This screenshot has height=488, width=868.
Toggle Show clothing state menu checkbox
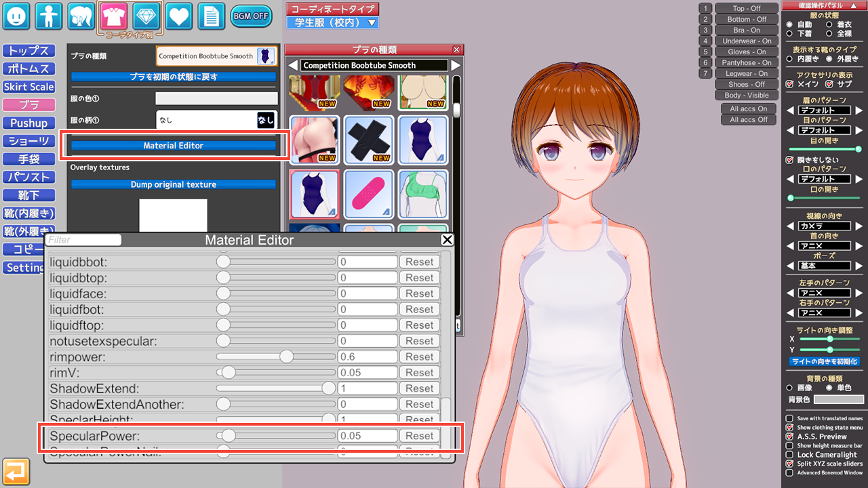[x=789, y=428]
